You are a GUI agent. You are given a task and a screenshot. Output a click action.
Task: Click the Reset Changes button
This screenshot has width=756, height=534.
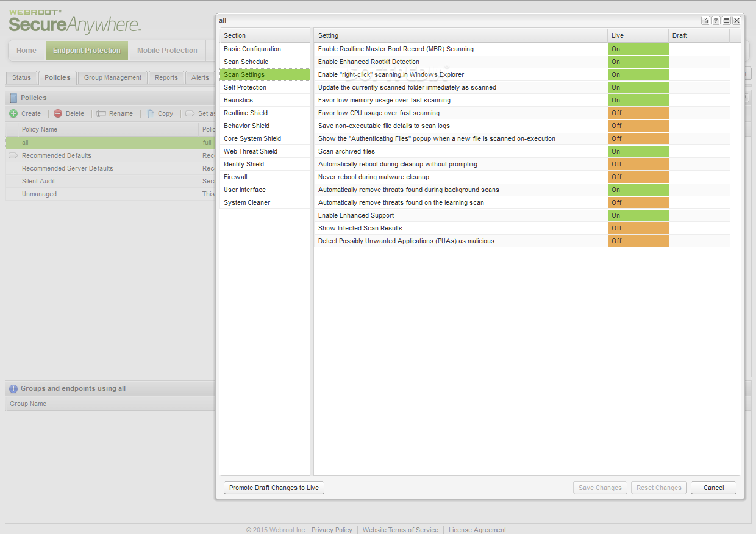(x=659, y=488)
